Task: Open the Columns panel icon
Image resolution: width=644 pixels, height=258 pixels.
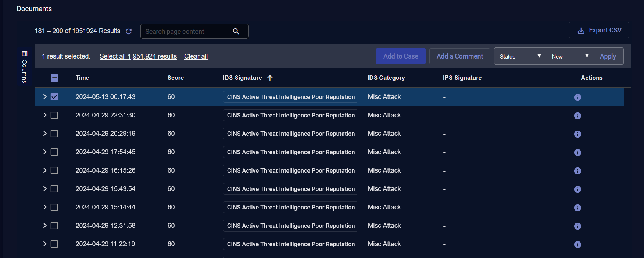Action: [x=25, y=54]
